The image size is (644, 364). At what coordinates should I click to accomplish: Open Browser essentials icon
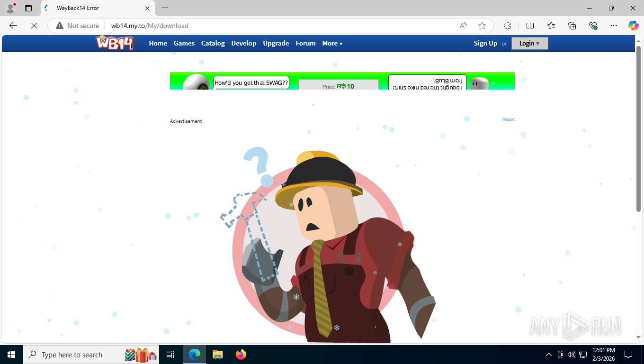(x=593, y=26)
